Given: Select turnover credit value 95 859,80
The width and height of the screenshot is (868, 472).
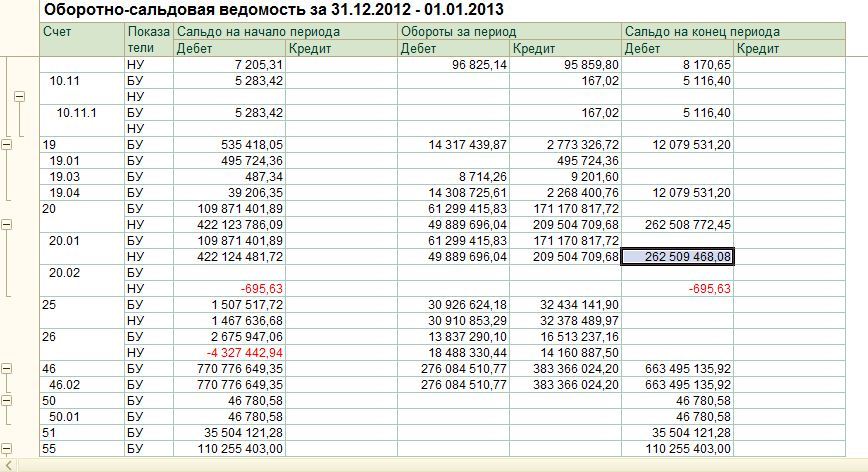Looking at the screenshot, I should [591, 65].
